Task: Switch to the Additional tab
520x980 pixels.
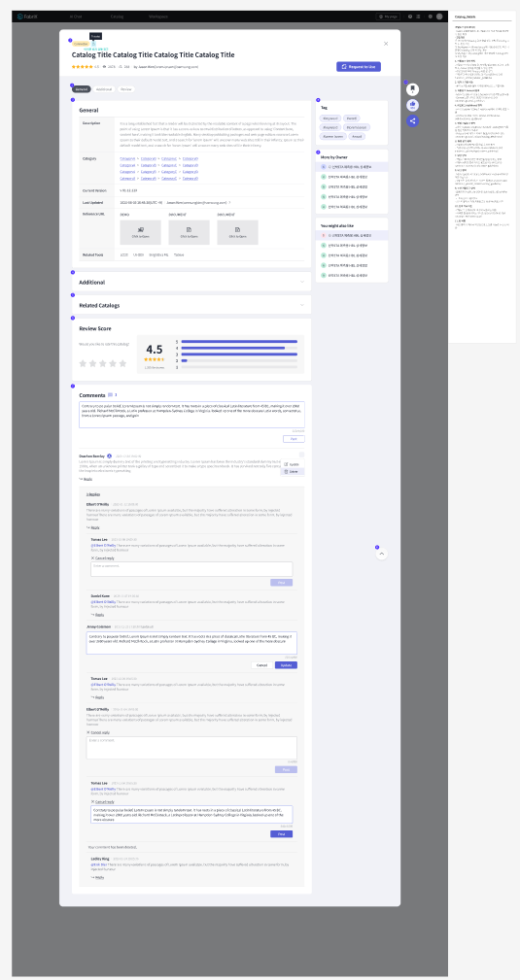Action: pos(104,89)
